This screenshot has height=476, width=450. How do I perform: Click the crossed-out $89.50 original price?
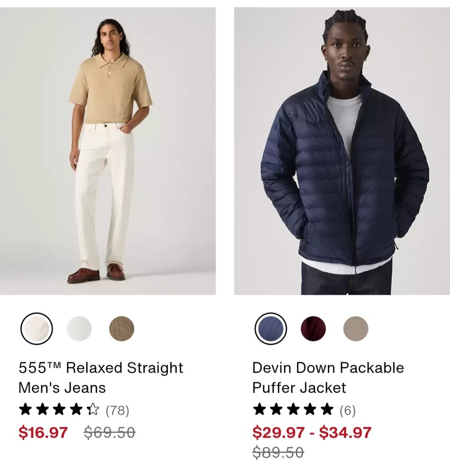click(278, 452)
